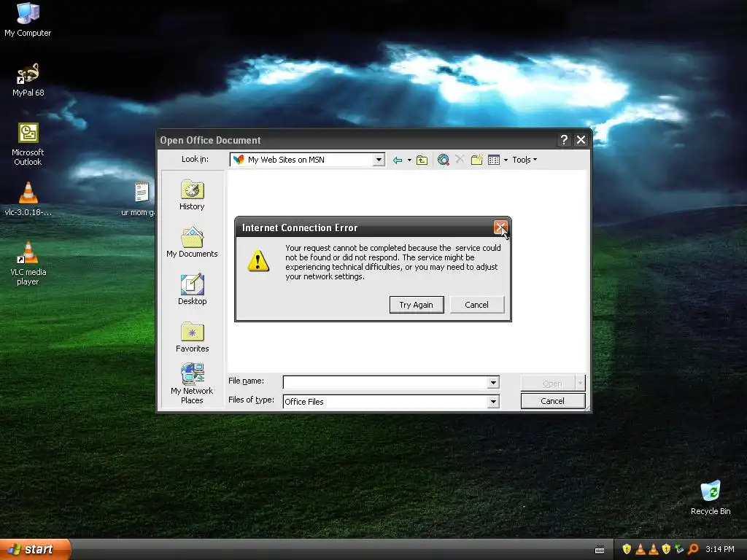Viewport: 747px width, 560px height.
Task: Select the "ur mom g" text file
Action: tap(139, 199)
